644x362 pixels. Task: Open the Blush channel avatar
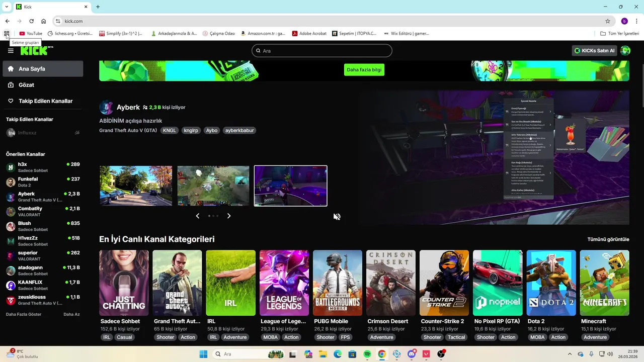click(11, 226)
